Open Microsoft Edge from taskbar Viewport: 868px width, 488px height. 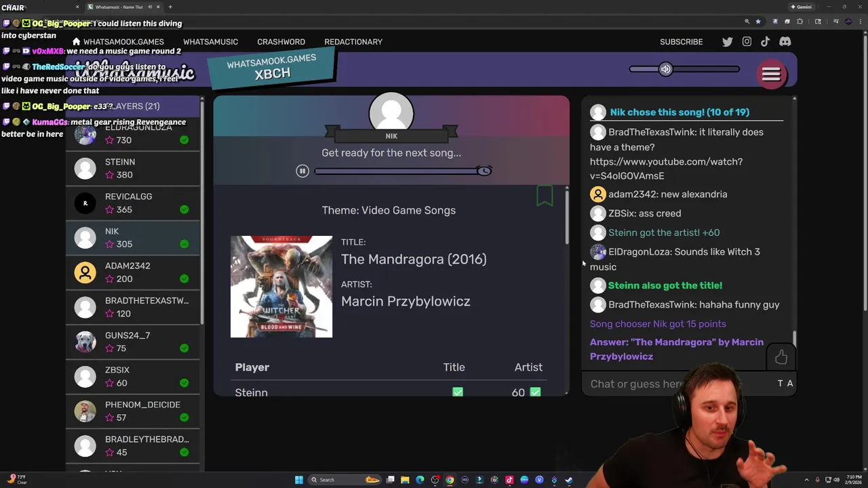(420, 480)
